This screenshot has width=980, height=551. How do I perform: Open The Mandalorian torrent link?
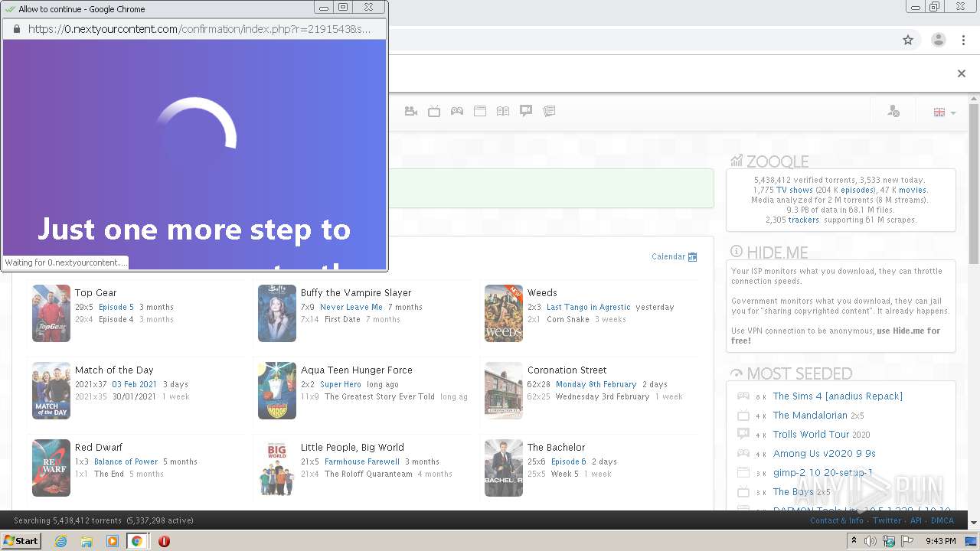(810, 416)
